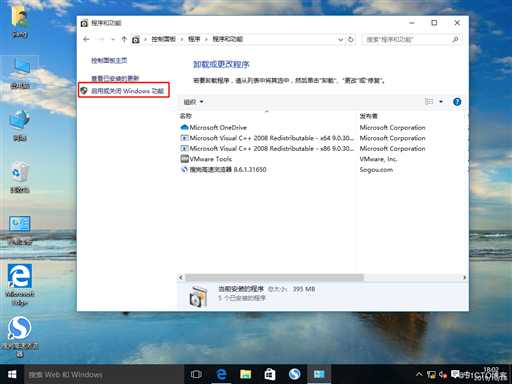Open 'View installed updates' link
This screenshot has height=384, width=512.
coord(115,78)
